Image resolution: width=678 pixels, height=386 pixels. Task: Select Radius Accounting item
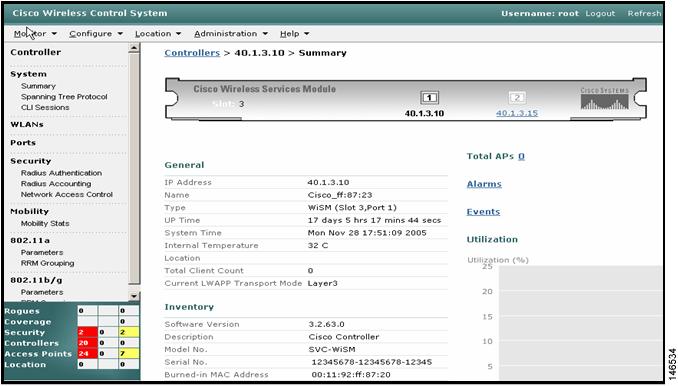pyautogui.click(x=56, y=184)
